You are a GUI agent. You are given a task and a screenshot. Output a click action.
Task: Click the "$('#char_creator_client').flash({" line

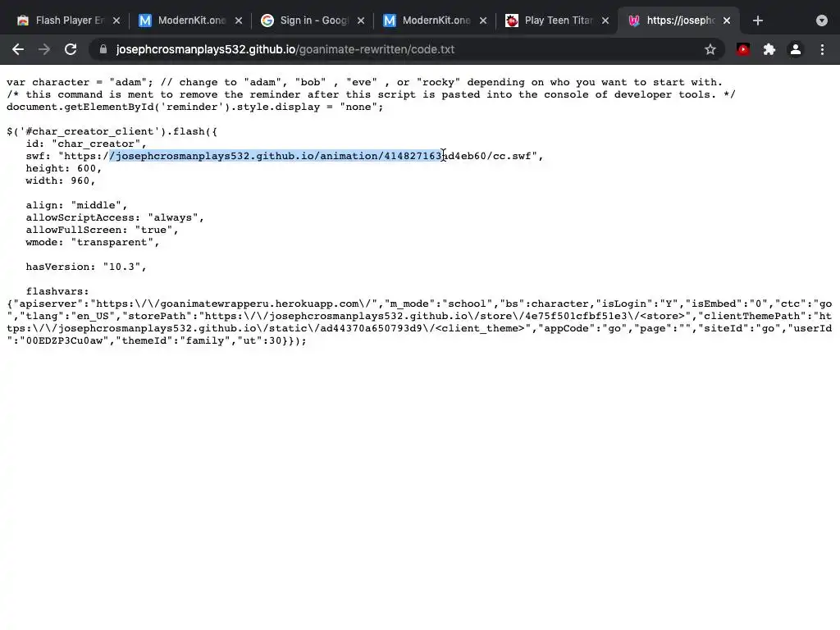[112, 131]
